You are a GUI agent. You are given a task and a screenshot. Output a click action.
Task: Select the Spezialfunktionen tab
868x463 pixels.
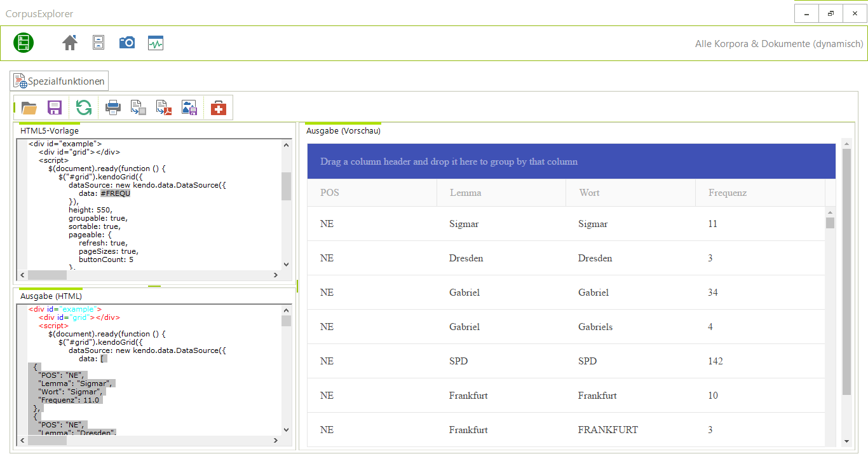tap(60, 81)
